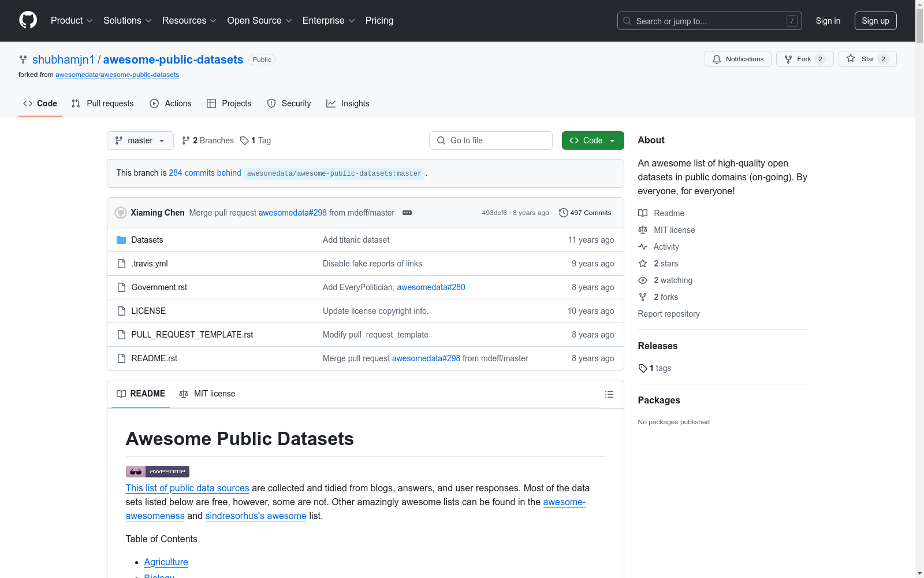Focus the Search or jump to field
The image size is (924, 578).
pyautogui.click(x=710, y=21)
